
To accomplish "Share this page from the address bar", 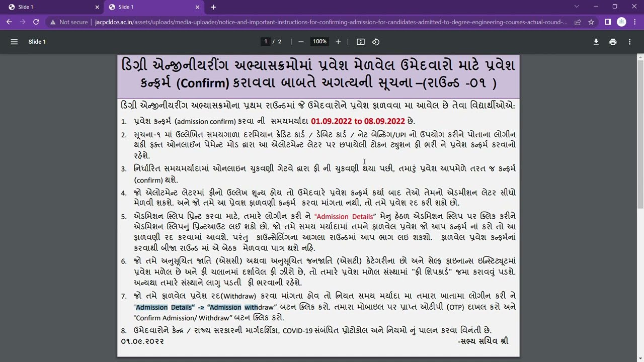I will 578,22.
